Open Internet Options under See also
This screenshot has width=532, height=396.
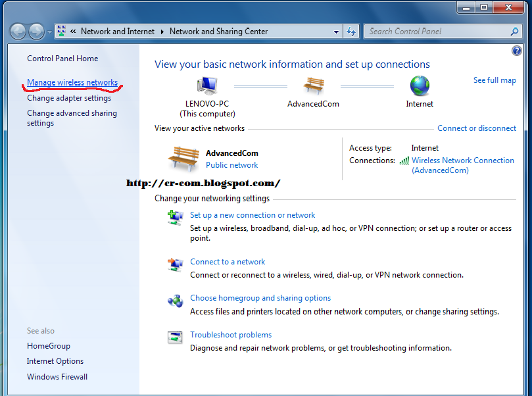(55, 361)
